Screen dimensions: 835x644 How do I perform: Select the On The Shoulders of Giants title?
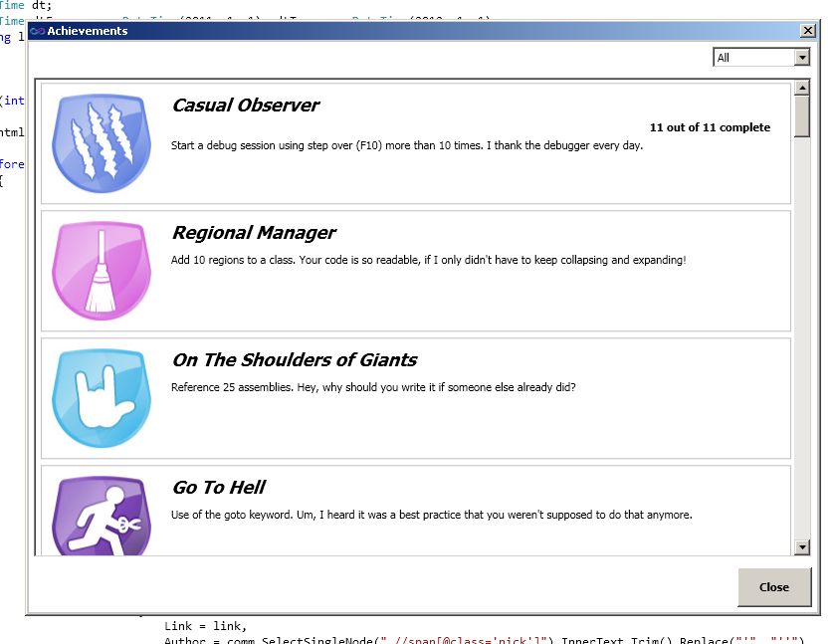click(x=295, y=360)
